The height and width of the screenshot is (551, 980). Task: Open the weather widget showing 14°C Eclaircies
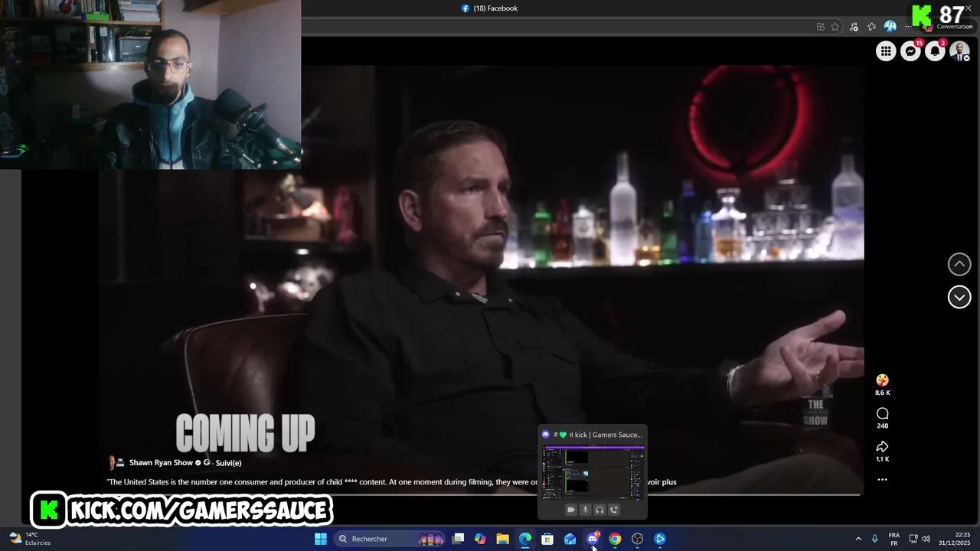click(29, 539)
